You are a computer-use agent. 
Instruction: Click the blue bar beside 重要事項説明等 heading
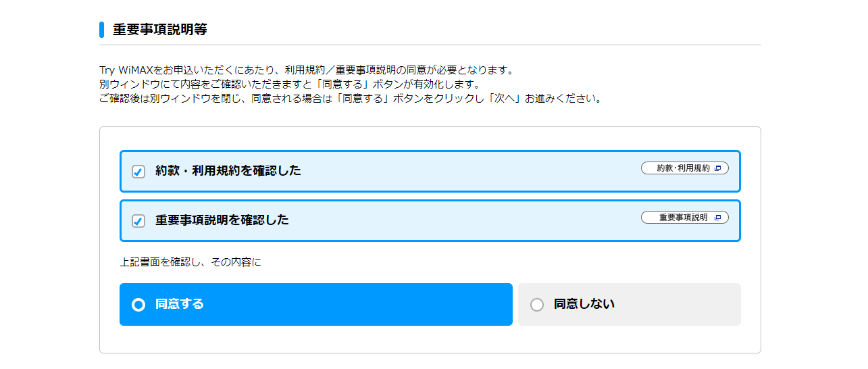101,30
